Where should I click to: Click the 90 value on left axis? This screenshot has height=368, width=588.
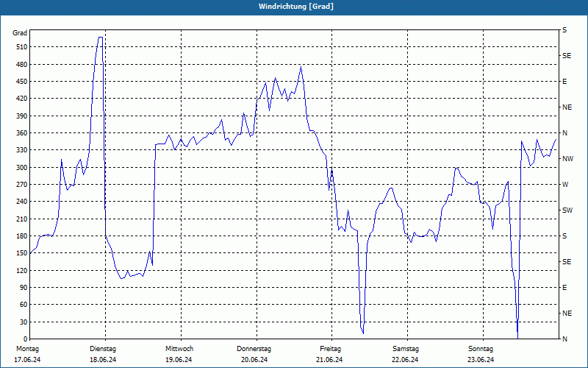24,287
